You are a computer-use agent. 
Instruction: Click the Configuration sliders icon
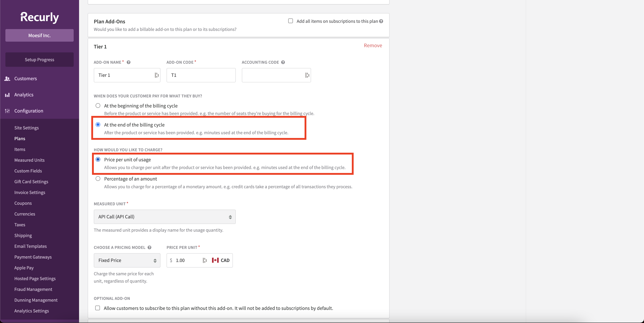(x=7, y=111)
